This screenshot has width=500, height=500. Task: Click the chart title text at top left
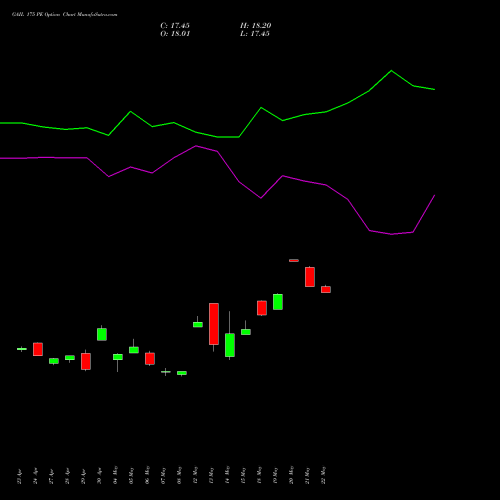pos(64,15)
